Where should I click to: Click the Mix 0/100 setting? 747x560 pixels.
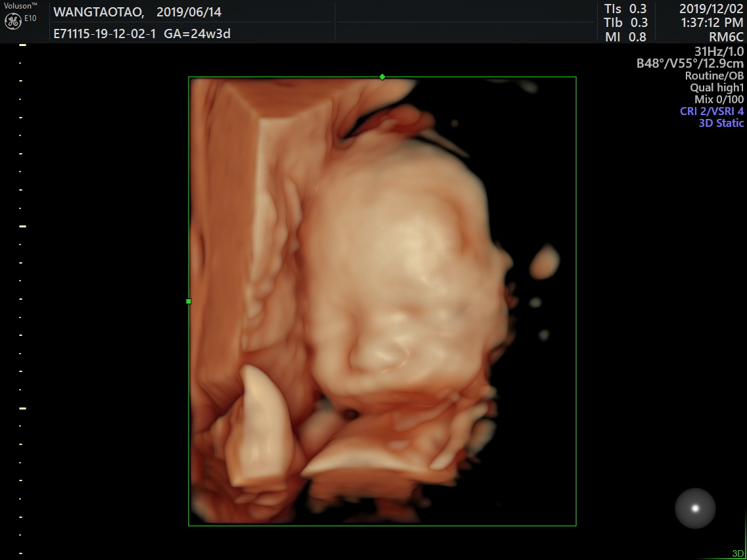coord(719,99)
